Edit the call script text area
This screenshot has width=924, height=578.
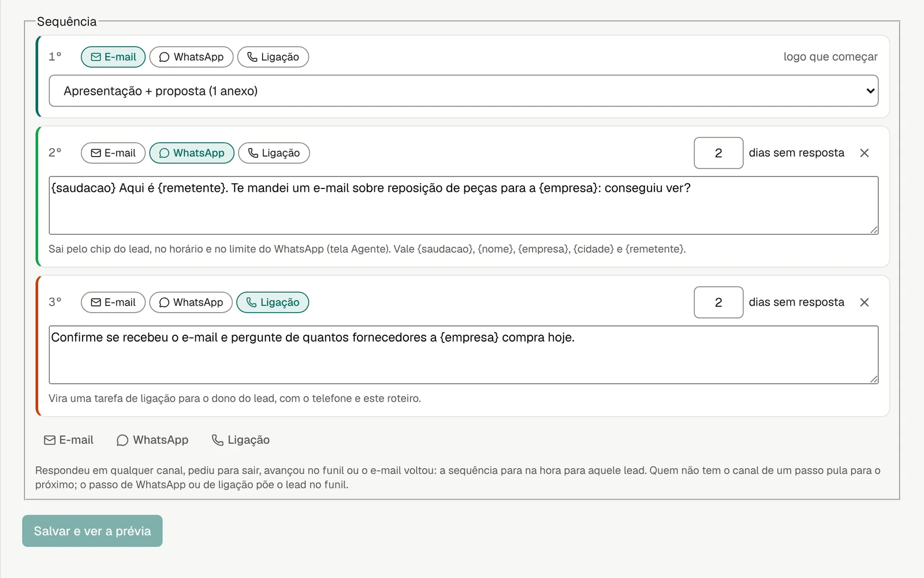click(x=464, y=355)
